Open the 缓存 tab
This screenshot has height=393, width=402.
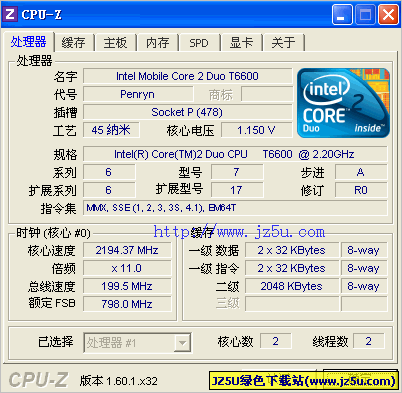tap(74, 43)
